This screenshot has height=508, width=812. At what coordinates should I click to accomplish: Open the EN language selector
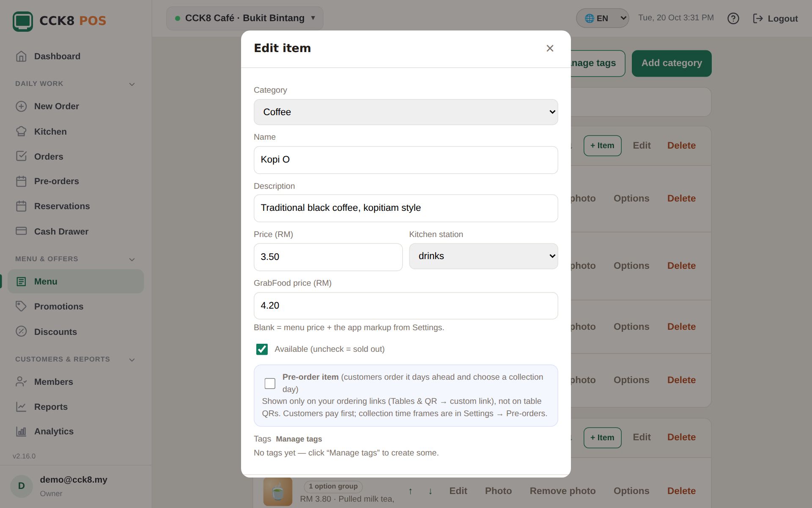coord(602,18)
